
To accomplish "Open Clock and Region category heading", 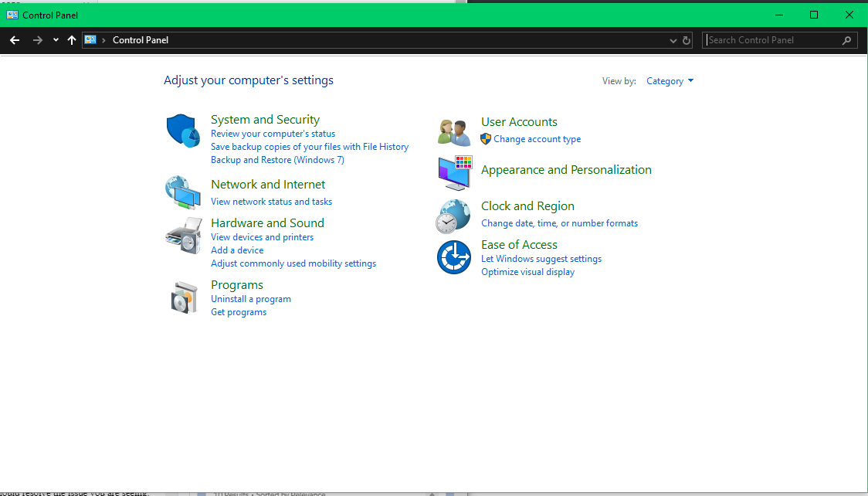I will tap(527, 206).
